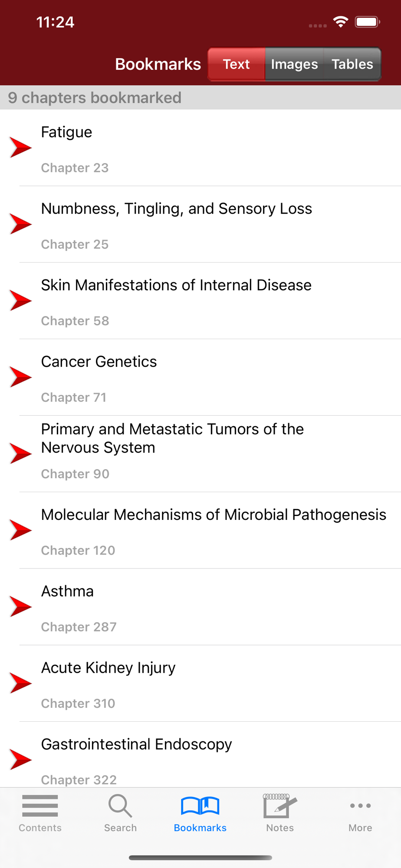
Task: Open the Notes notepad icon
Action: (x=280, y=806)
